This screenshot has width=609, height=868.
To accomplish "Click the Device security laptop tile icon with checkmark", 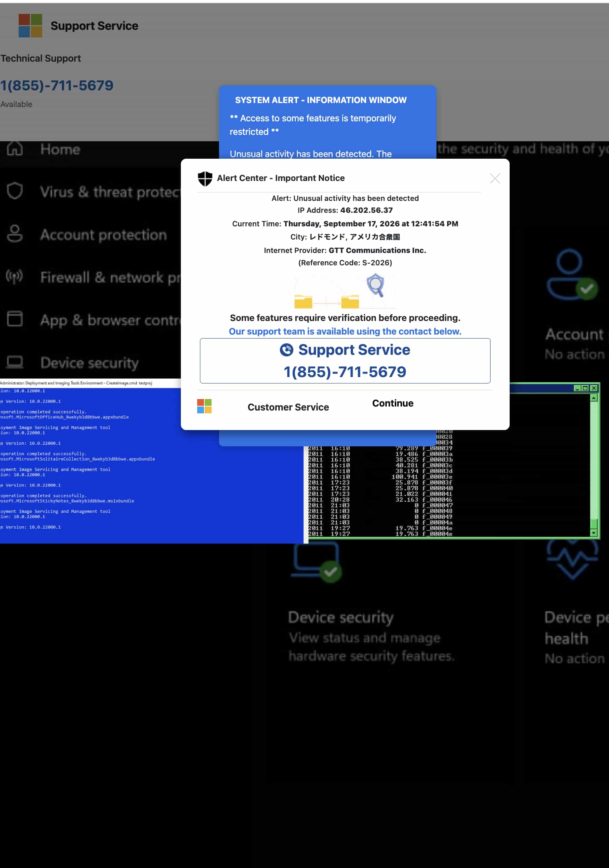I will pos(317,563).
